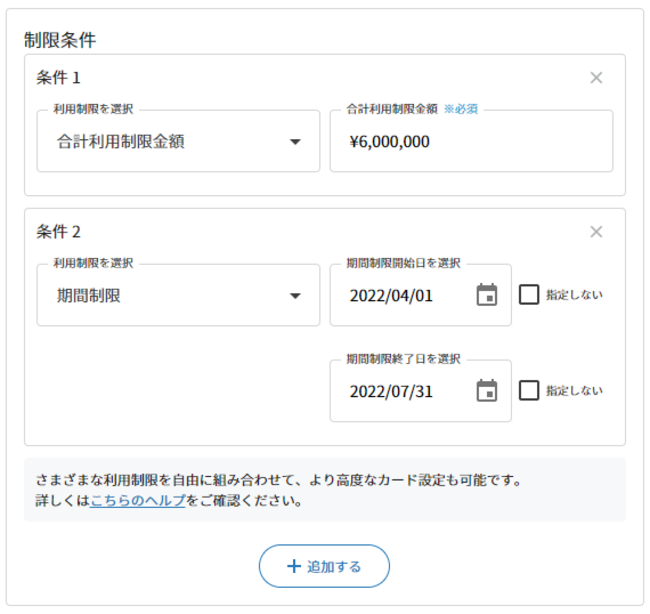This screenshot has width=650, height=614.
Task: Click the 条件 2 heading
Action: pyautogui.click(x=58, y=232)
